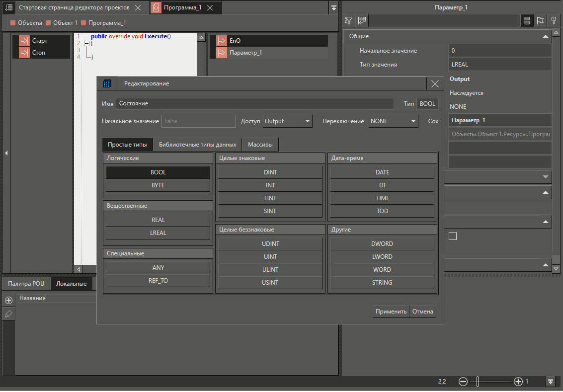Click the tree expand icon beside the filter

tap(362, 20)
